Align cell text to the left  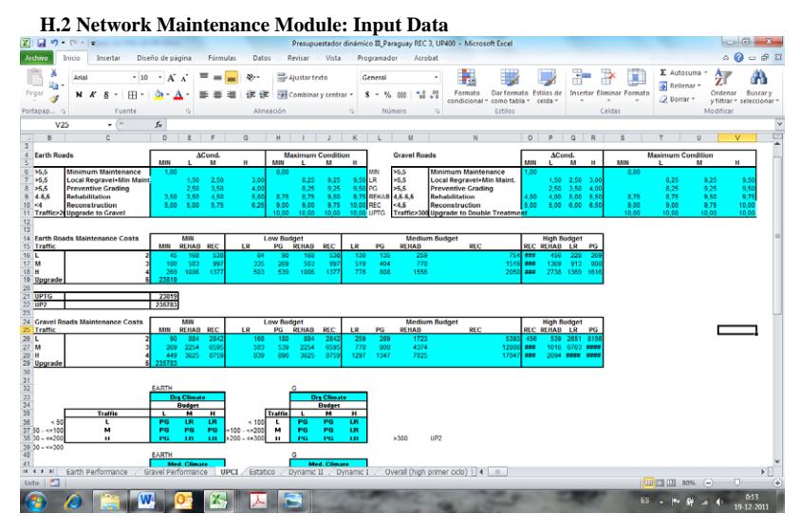click(204, 95)
